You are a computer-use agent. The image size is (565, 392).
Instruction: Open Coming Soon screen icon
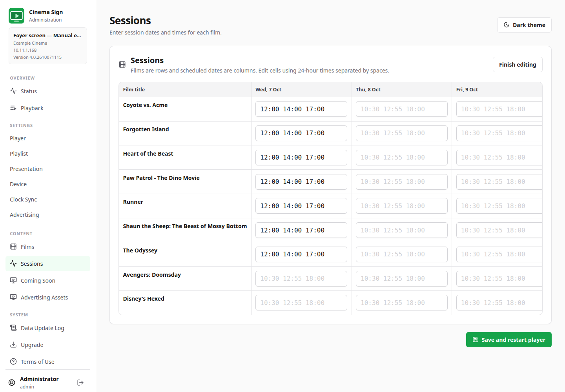click(x=13, y=280)
